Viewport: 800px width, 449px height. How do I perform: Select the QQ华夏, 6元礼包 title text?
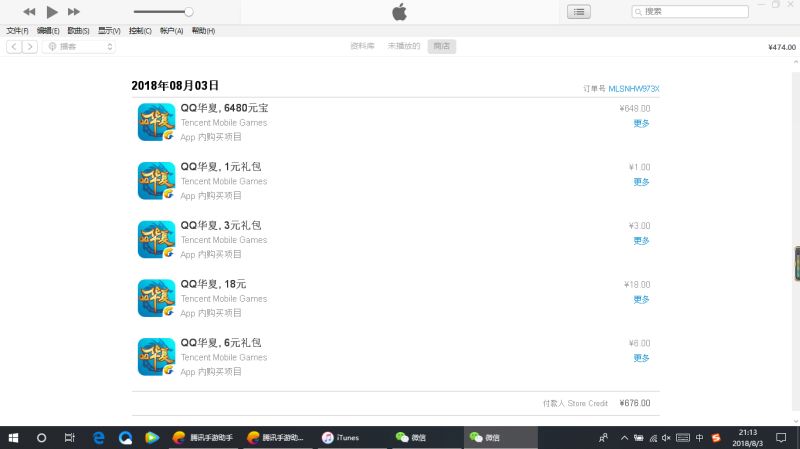(x=221, y=342)
